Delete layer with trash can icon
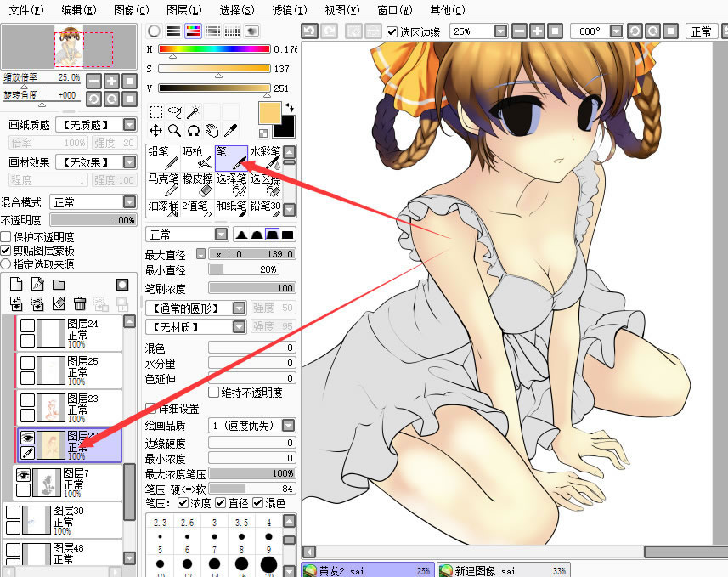This screenshot has height=577, width=728. tap(80, 304)
